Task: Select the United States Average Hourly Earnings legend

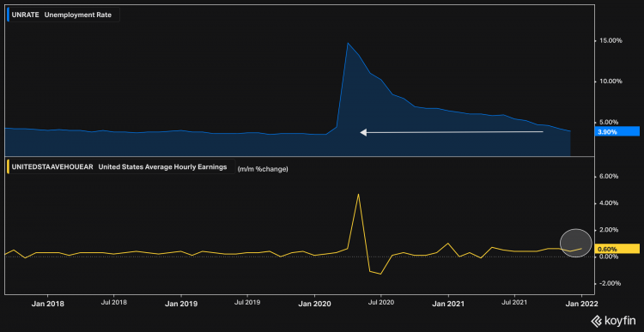Action: coord(122,167)
